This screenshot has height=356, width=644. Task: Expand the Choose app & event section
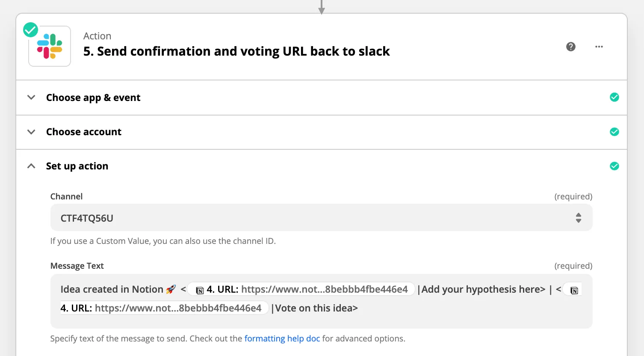coord(31,98)
